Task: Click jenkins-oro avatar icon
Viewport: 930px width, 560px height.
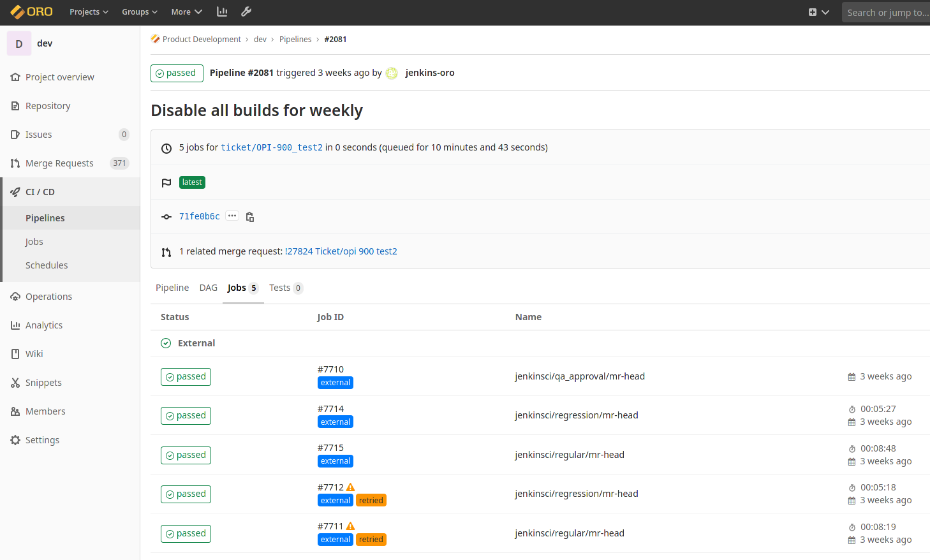Action: 392,73
